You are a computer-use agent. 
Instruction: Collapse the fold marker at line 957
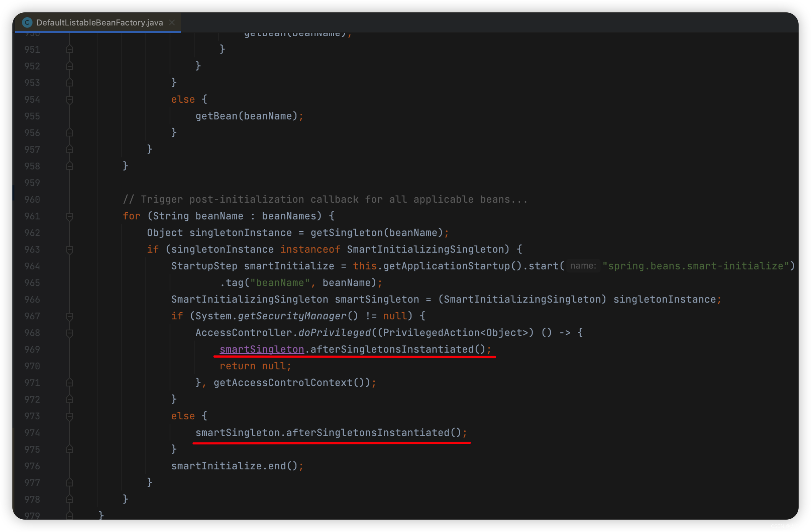pos(70,150)
